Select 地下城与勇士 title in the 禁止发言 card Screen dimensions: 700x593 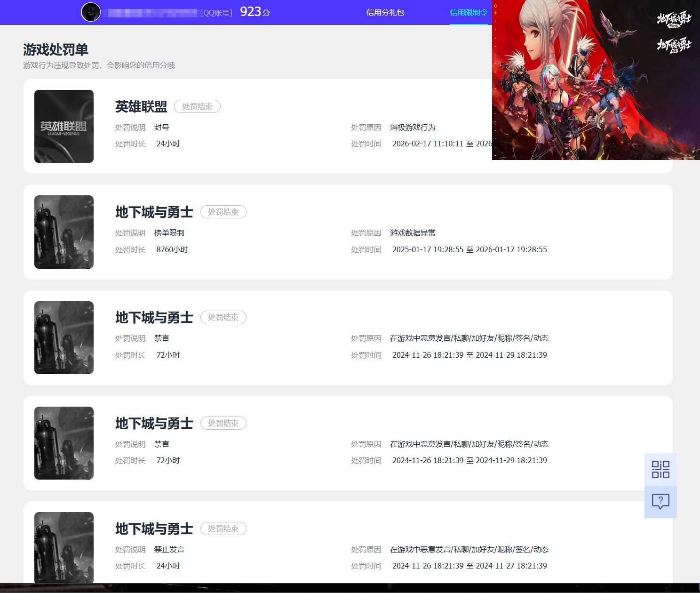coord(154,529)
